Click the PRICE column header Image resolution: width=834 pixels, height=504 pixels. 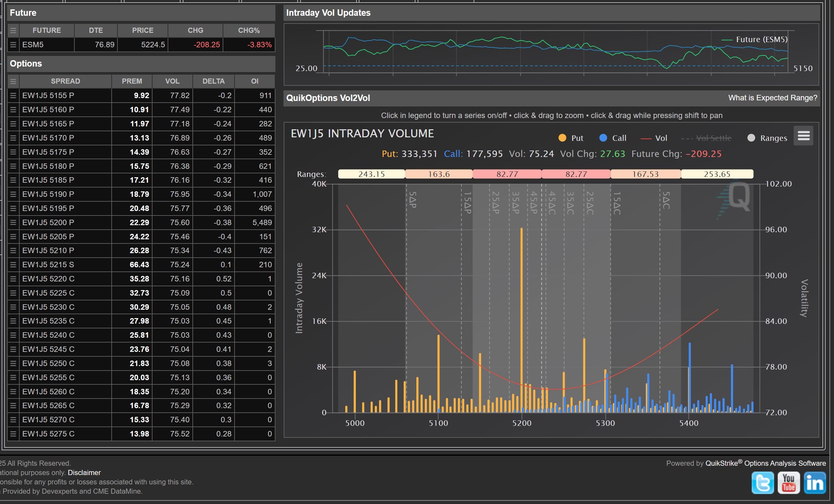pos(143,31)
